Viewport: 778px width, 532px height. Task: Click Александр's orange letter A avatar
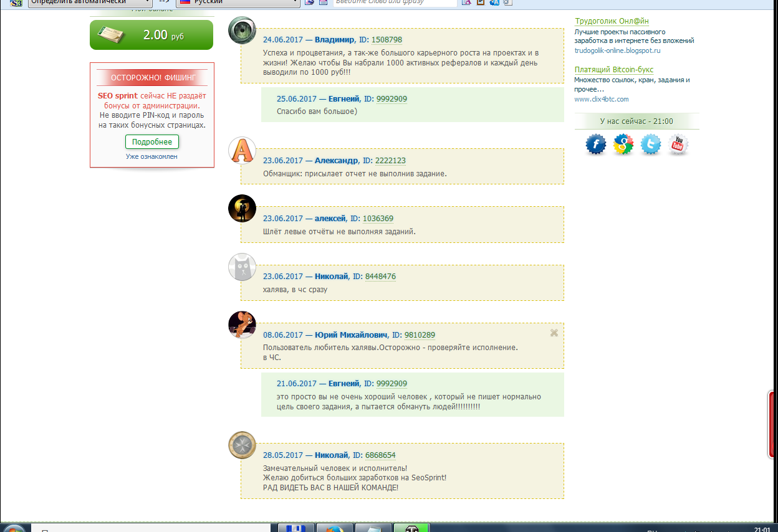[x=243, y=151]
